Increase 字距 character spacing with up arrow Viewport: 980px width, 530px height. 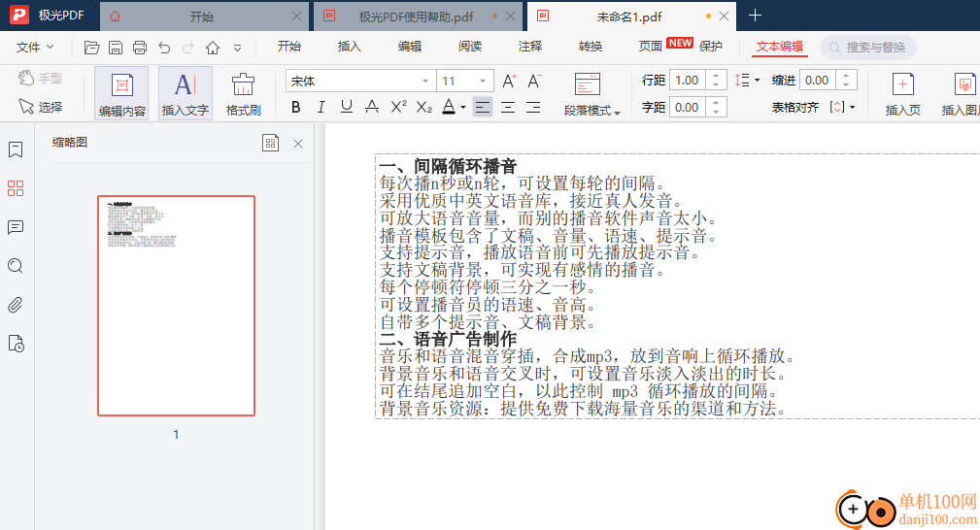click(716, 103)
